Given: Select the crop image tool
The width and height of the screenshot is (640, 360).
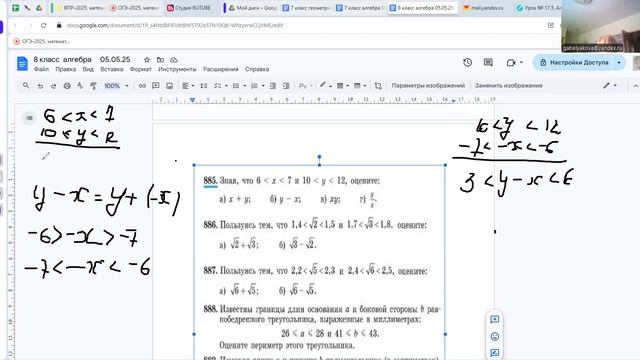Looking at the screenshot, I should point(378,86).
